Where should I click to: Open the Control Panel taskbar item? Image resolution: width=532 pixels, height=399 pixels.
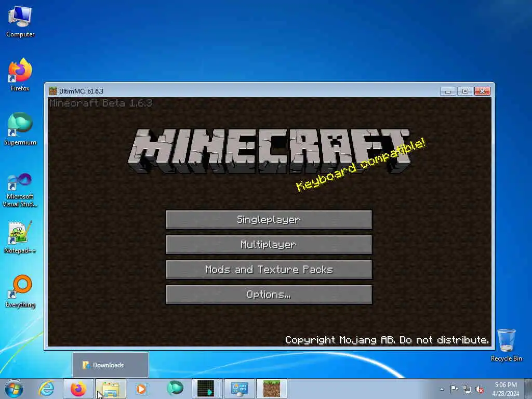(239, 389)
